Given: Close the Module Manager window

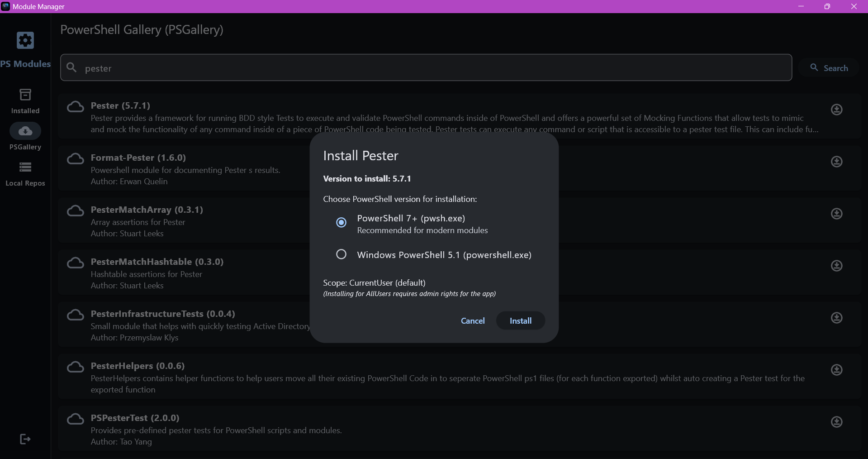Looking at the screenshot, I should [x=854, y=6].
